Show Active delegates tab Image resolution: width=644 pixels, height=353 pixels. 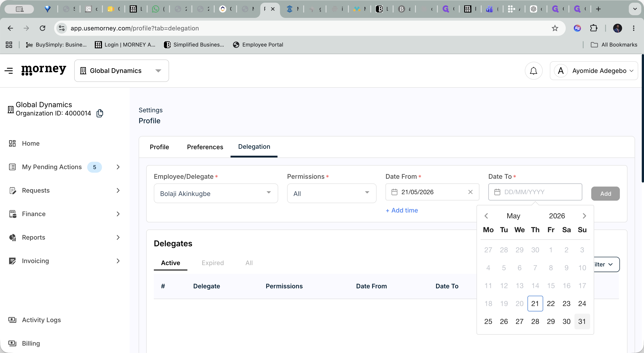[x=170, y=263]
